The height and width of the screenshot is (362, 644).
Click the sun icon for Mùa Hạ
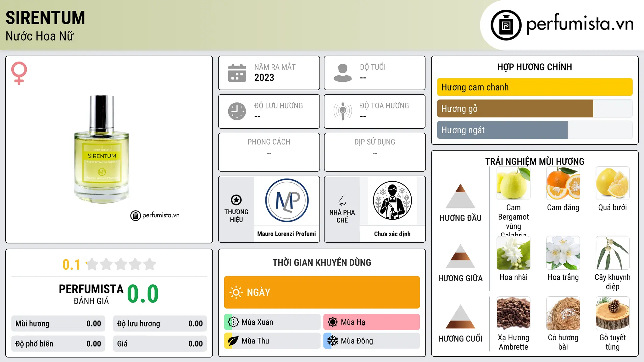pos(333,322)
